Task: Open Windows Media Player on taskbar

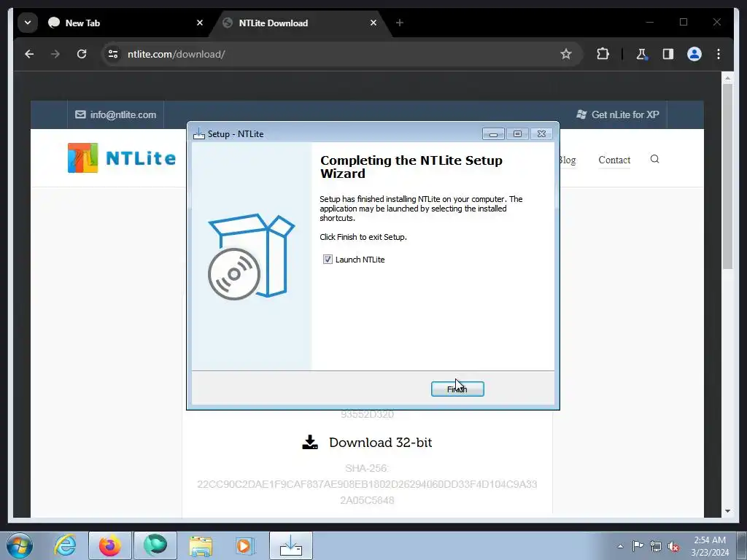Action: (245, 545)
